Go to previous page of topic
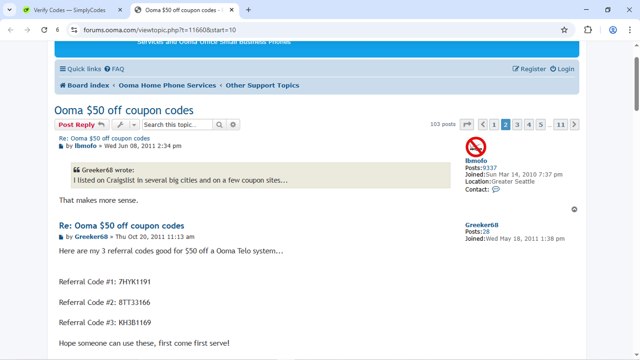640x360 pixels. (x=483, y=124)
